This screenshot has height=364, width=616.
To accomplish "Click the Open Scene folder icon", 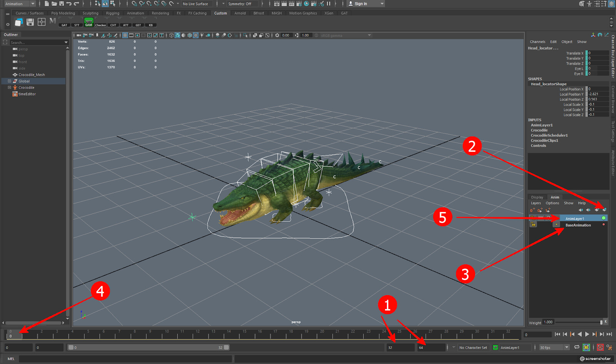I will (x=54, y=3).
